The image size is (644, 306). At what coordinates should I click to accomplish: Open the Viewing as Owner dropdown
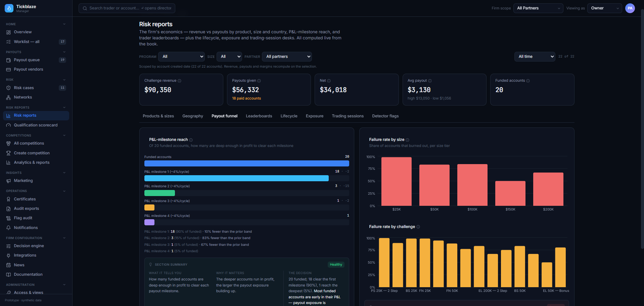click(605, 8)
